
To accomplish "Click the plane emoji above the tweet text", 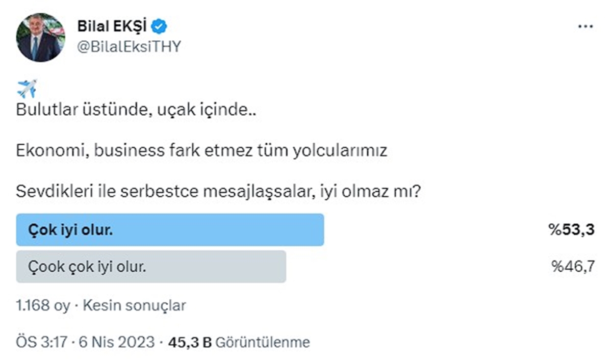I will click(x=27, y=88).
